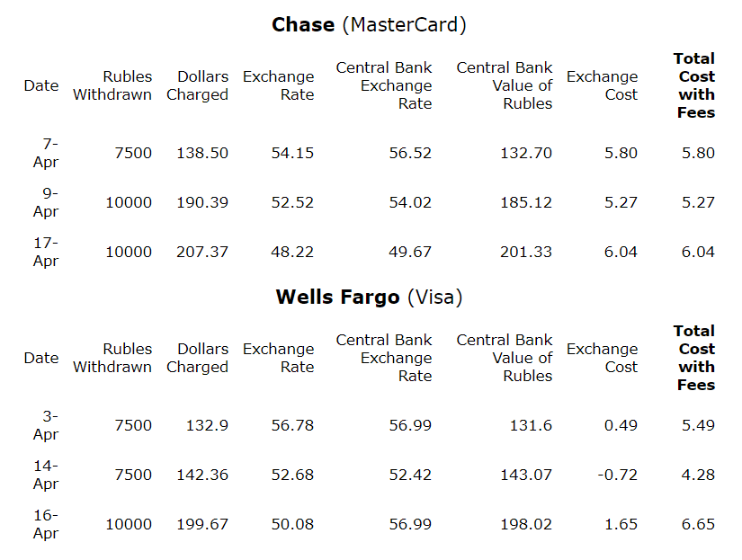Click the 185.12 central bank value

[x=526, y=202]
